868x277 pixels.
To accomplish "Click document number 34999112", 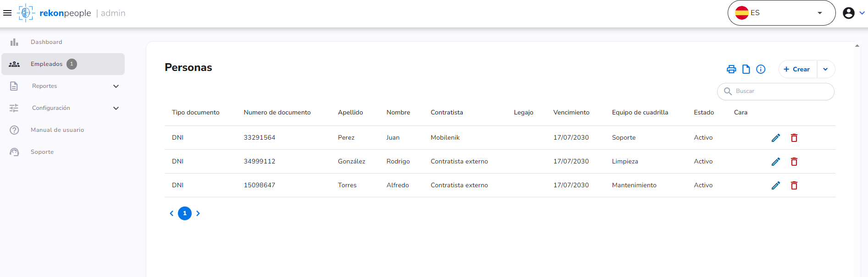I will click(260, 162).
